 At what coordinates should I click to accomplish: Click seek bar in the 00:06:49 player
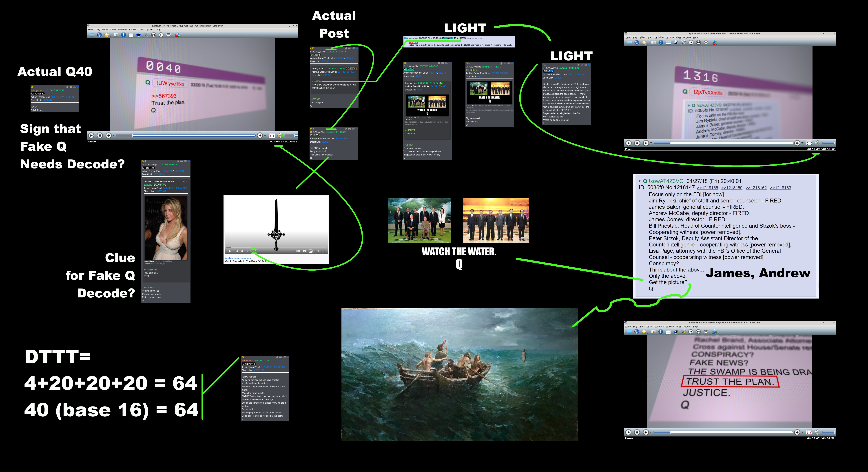(x=186, y=135)
